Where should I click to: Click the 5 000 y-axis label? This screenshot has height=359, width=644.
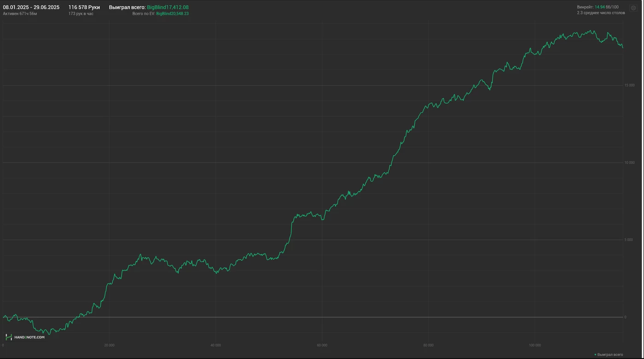(x=630, y=240)
